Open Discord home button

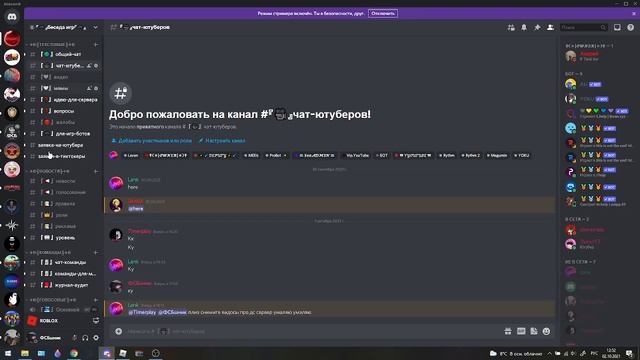coord(12,17)
